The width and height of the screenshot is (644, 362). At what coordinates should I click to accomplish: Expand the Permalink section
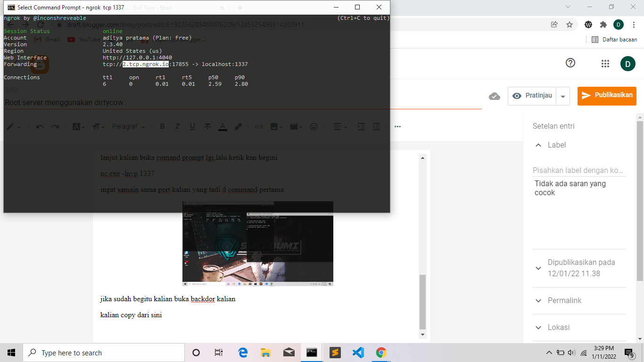[539, 301]
